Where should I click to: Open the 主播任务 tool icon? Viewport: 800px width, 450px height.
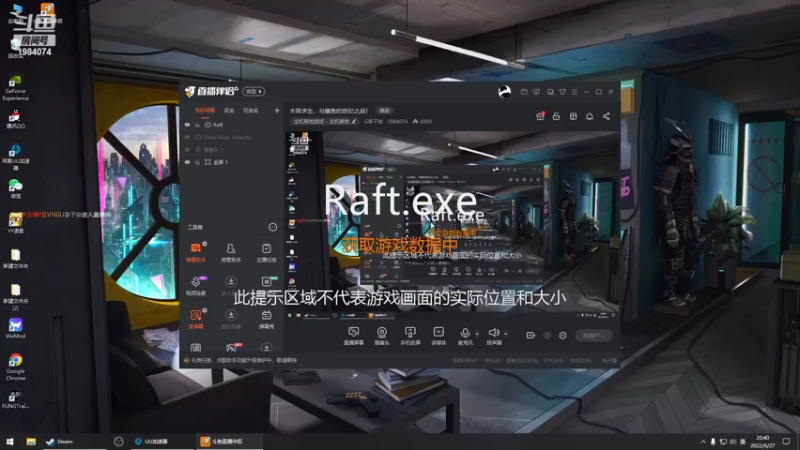266,253
